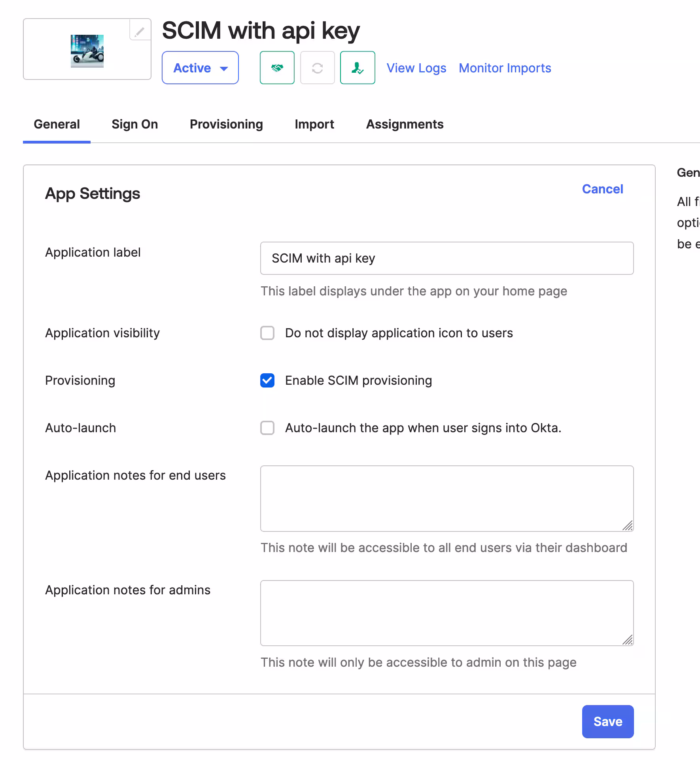The image size is (700, 760).
Task: Click the green handshake provisioning integration icon
Action: click(277, 68)
